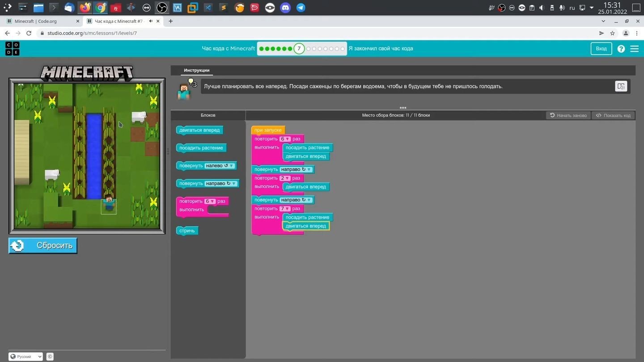The image size is (644, 362).
Task: Open FileZilla from the taskbar
Action: pos(115,8)
